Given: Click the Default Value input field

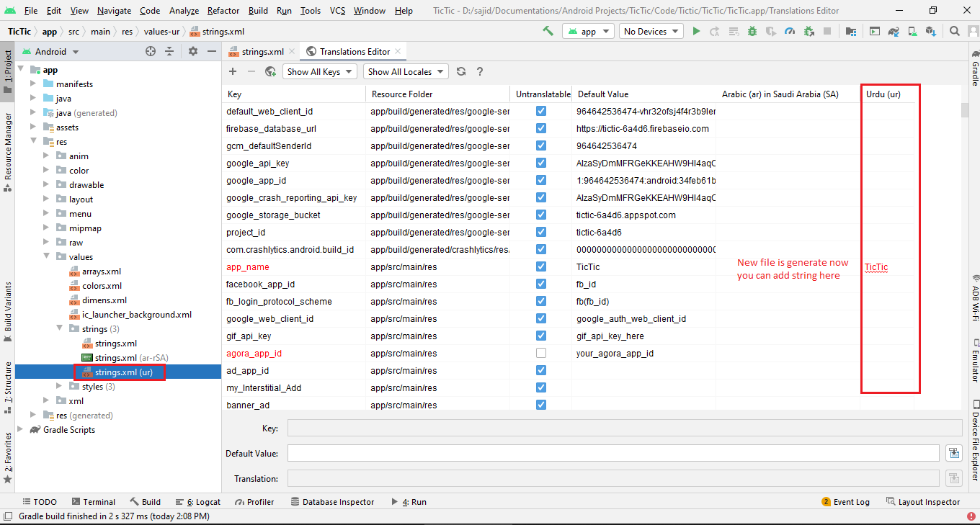Looking at the screenshot, I should pos(613,453).
